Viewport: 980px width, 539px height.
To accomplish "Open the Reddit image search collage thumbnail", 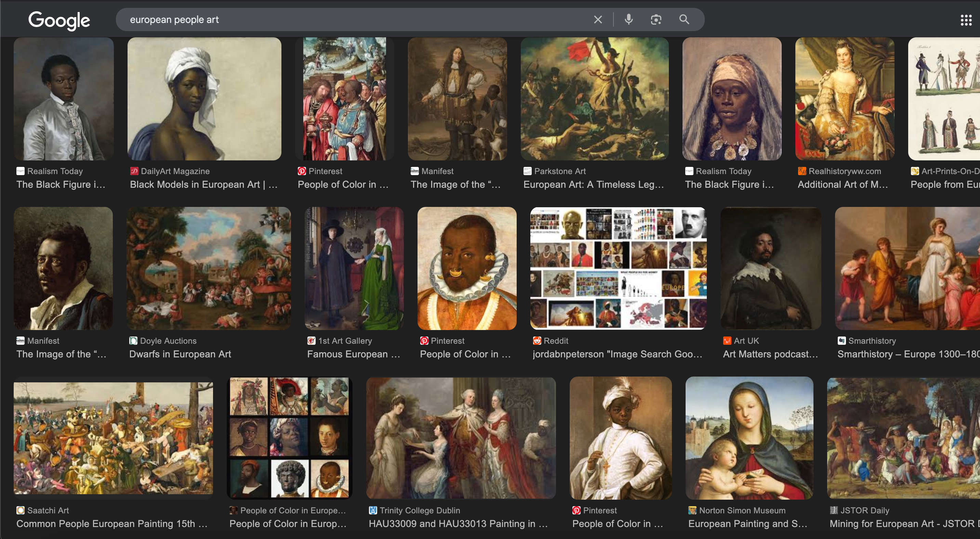I will click(618, 268).
